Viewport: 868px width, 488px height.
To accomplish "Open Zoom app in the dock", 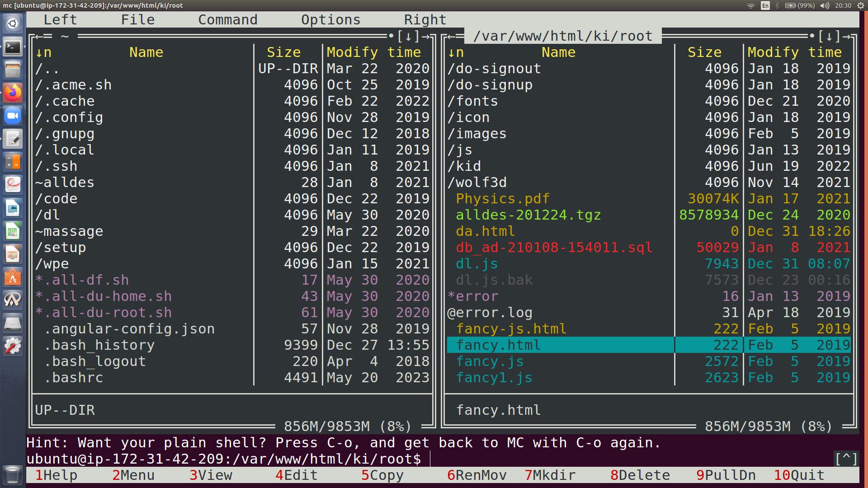I will (13, 116).
